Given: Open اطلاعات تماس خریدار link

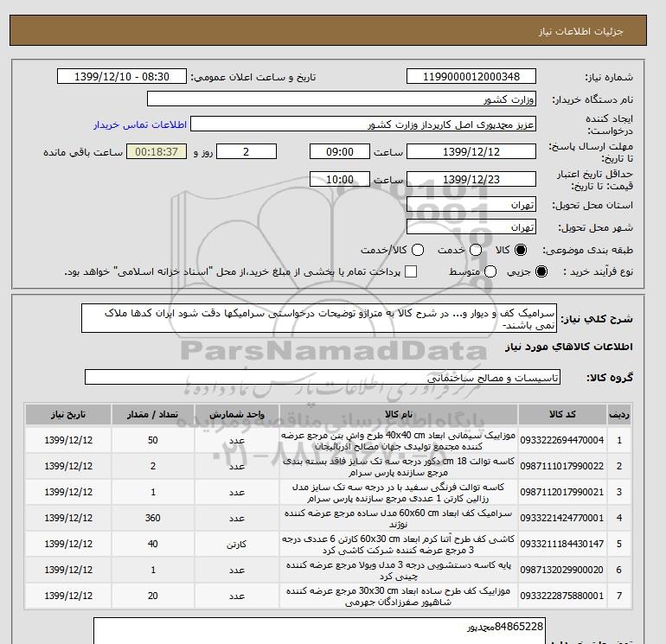Looking at the screenshot, I should click(140, 124).
